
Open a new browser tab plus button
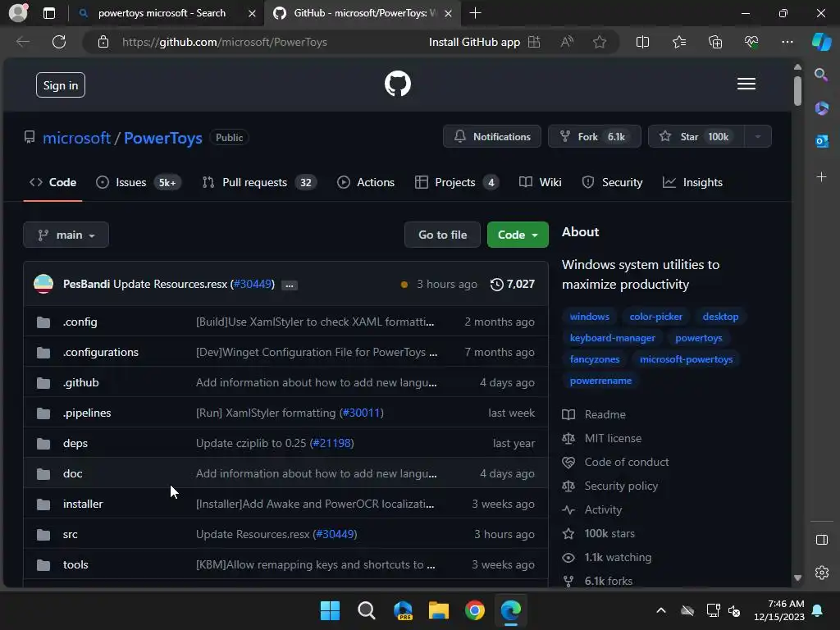click(x=475, y=13)
